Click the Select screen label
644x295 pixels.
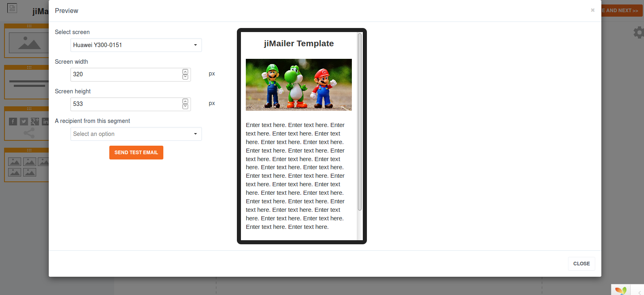click(72, 32)
